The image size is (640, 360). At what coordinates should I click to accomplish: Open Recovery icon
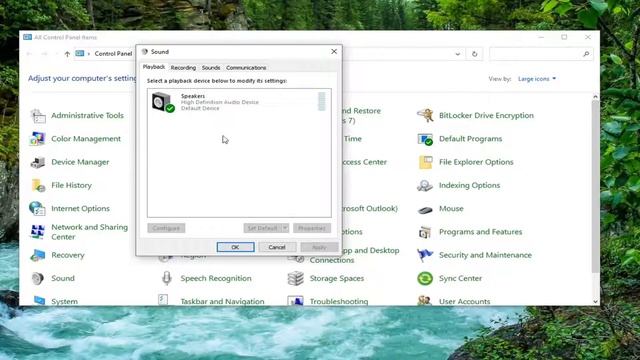click(x=38, y=255)
